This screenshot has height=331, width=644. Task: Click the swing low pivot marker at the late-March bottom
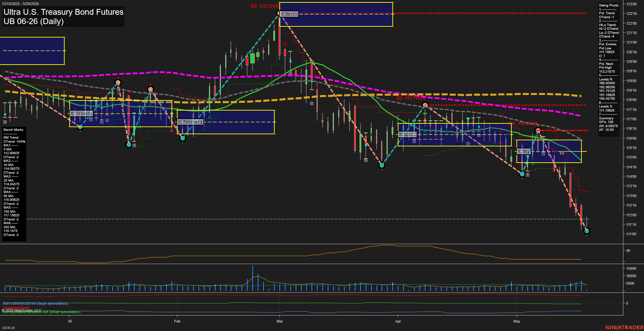click(382, 165)
